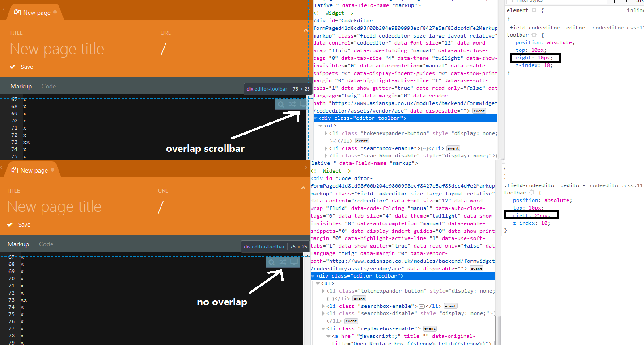Toggle the event badge on the searchbox-enable list item
This screenshot has height=345, width=644.
pyautogui.click(x=453, y=148)
